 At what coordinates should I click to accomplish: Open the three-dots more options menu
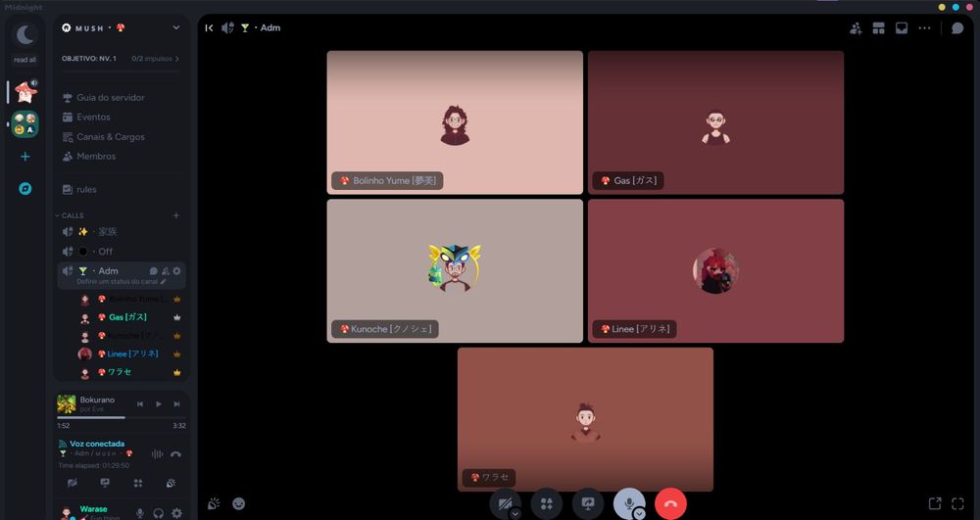(x=924, y=28)
